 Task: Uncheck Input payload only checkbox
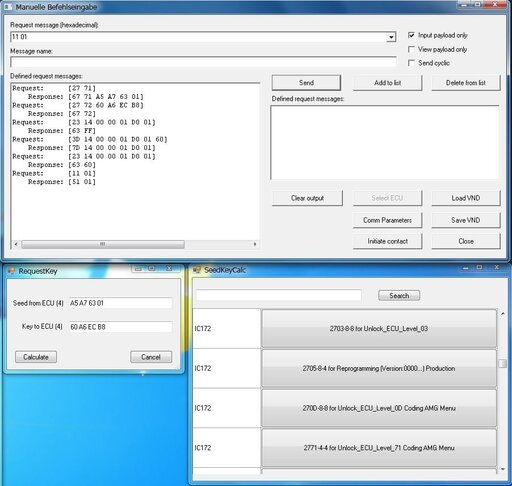click(411, 35)
